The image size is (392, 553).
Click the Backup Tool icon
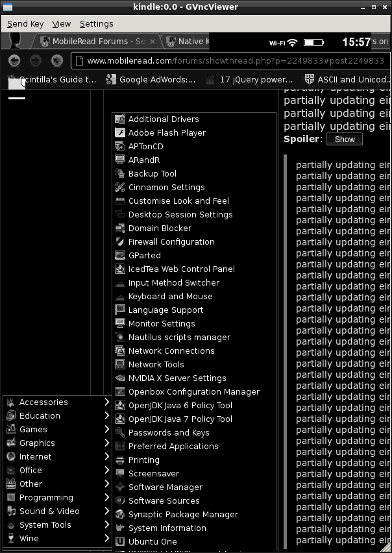(120, 173)
